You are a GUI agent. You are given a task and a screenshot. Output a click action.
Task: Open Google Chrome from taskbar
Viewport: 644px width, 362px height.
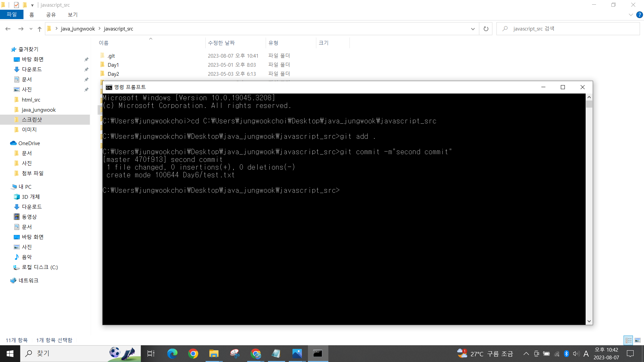pos(193,354)
